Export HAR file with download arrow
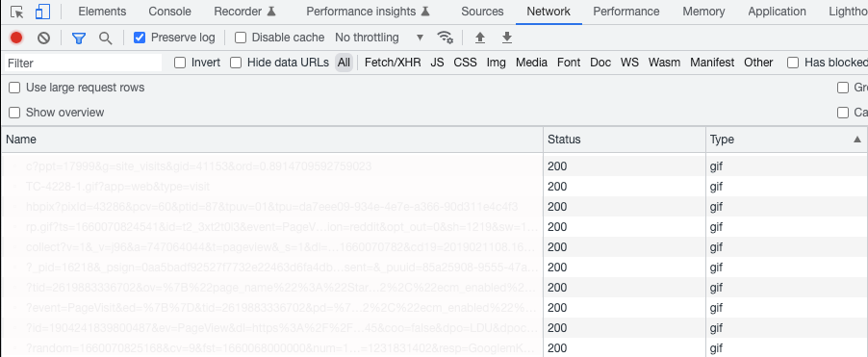Screen dimensions: 868x357 pos(506,38)
